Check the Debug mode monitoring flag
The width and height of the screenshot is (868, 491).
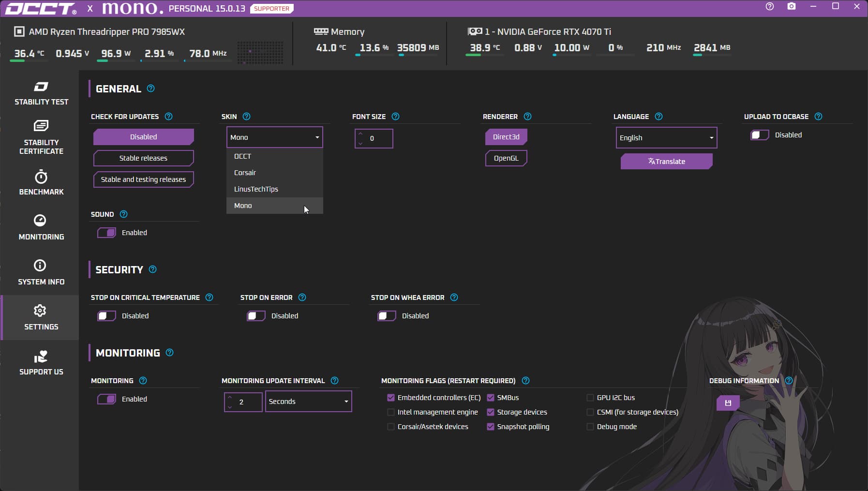coord(590,427)
